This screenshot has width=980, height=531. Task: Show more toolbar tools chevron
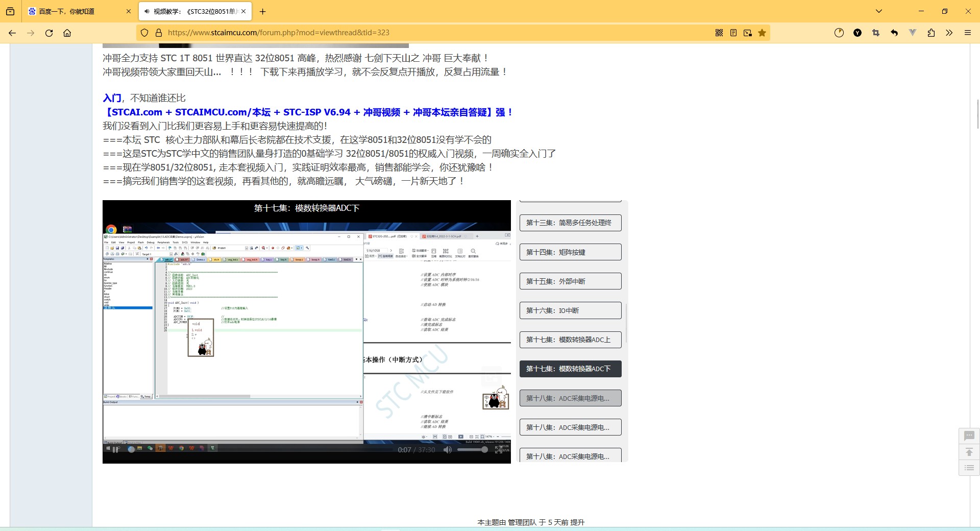tap(949, 33)
